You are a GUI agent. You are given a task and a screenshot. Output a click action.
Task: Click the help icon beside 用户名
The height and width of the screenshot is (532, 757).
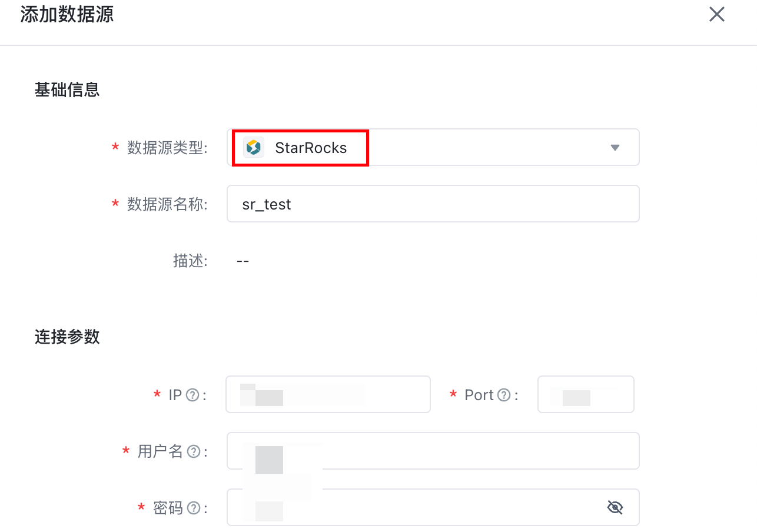coord(193,451)
